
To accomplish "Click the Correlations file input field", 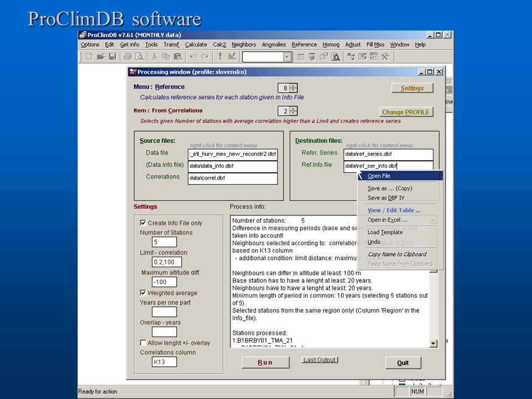I will pos(232,178).
